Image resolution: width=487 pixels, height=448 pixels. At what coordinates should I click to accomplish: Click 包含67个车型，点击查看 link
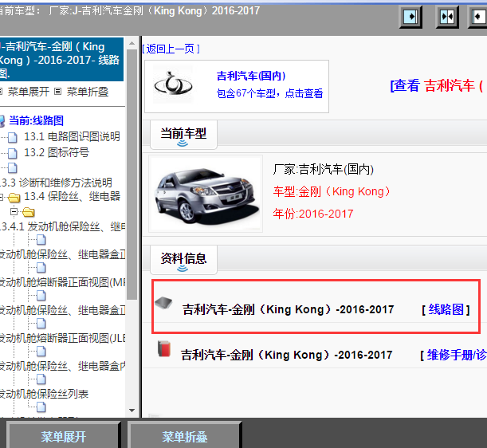(269, 93)
